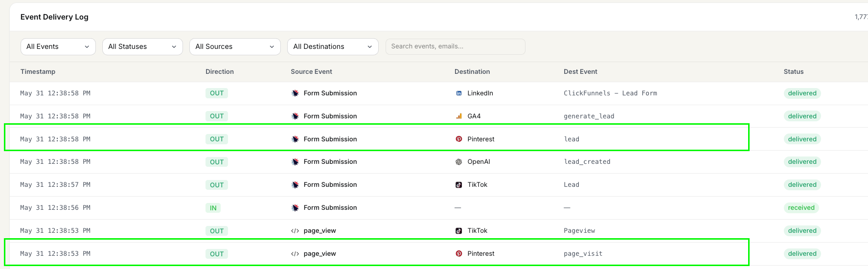Click the Event Delivery Log heading

click(x=54, y=17)
